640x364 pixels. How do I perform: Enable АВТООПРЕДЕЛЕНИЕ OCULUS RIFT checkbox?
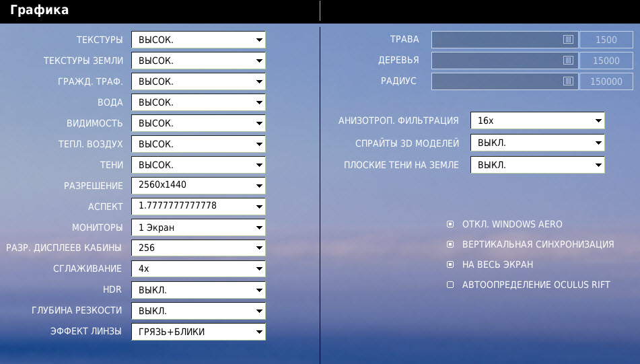coord(450,285)
